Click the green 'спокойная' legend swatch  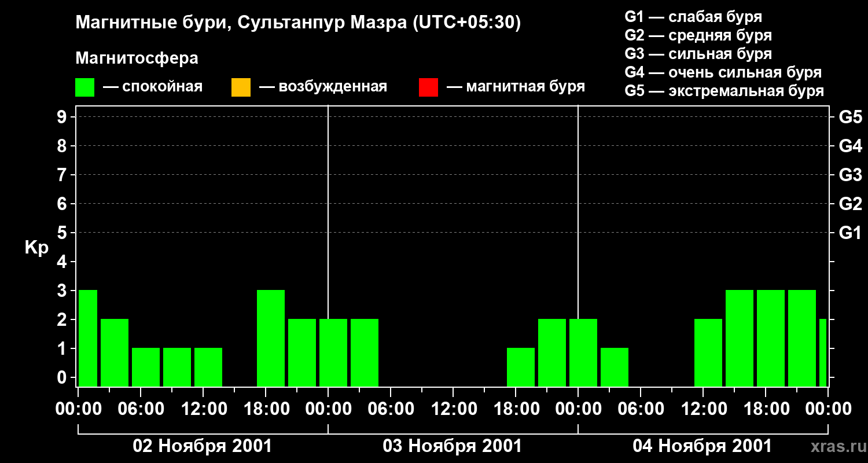pos(85,87)
